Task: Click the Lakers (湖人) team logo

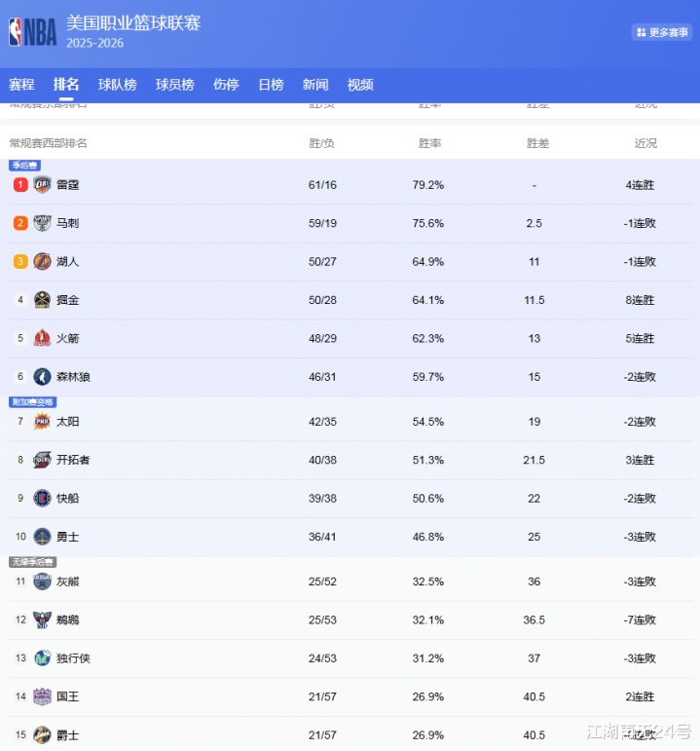Action: pos(42,261)
